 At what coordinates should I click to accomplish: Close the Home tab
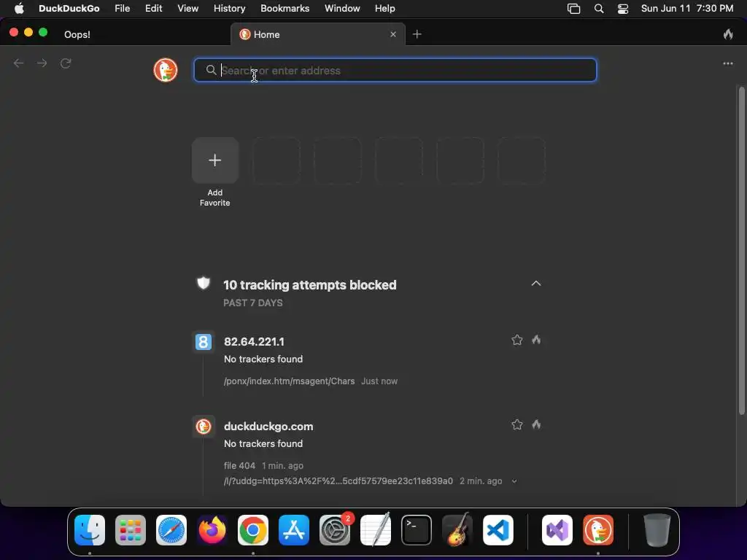(x=393, y=34)
